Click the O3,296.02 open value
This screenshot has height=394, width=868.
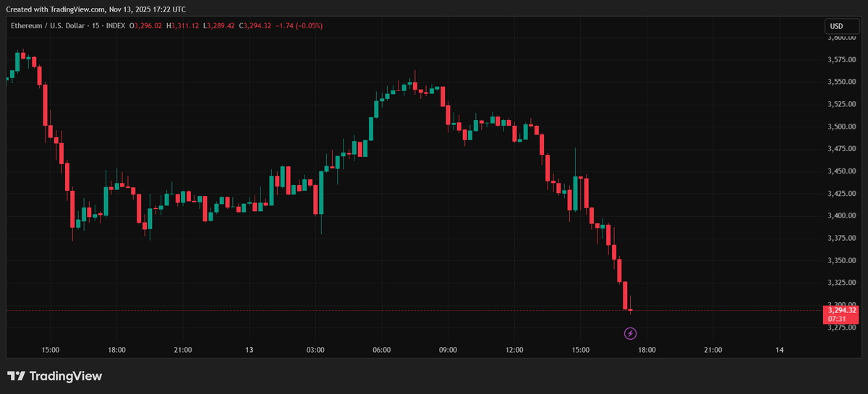146,26
